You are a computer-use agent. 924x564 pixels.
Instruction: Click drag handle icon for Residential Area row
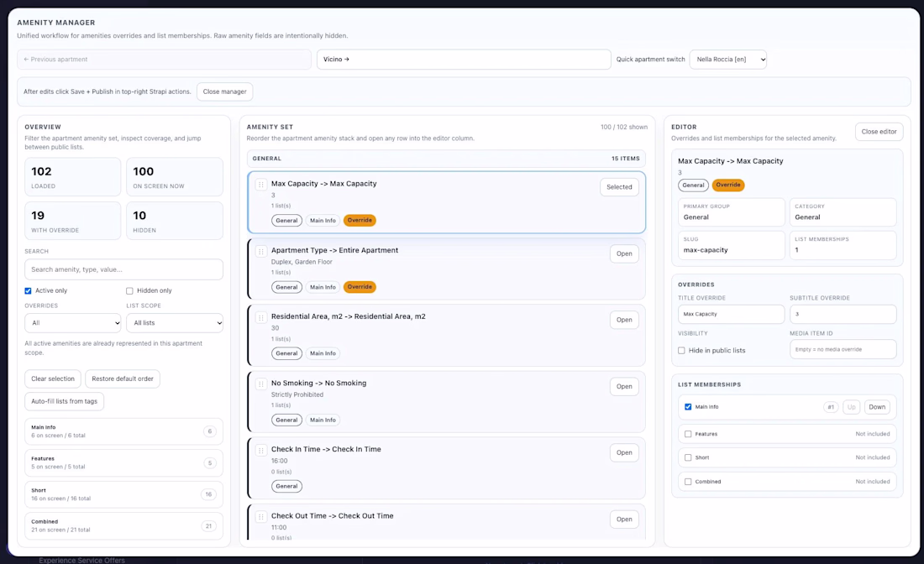[260, 318]
